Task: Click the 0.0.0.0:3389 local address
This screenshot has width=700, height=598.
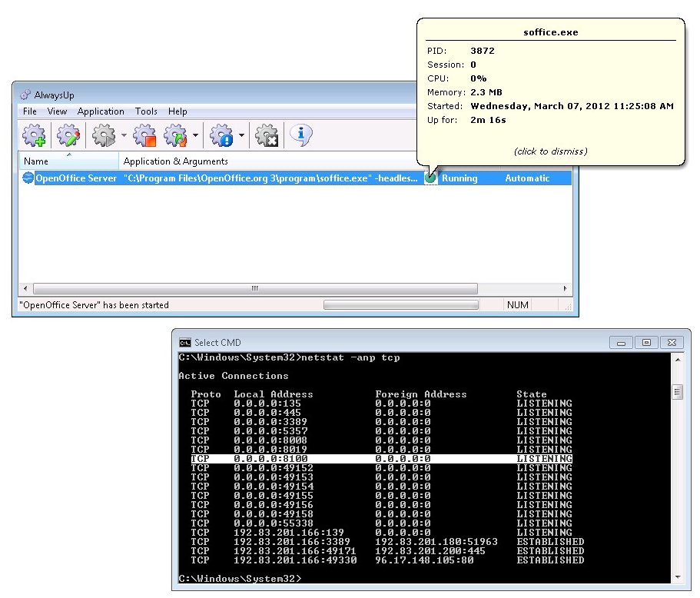Action: [x=270, y=422]
